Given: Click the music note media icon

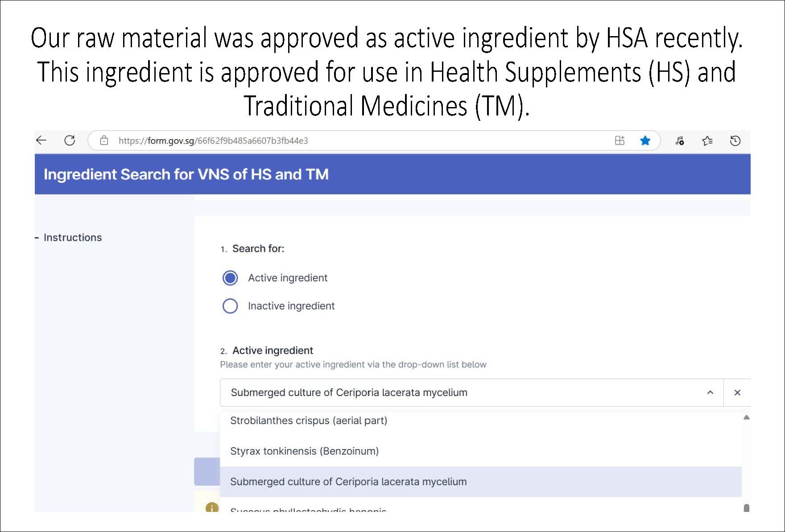Looking at the screenshot, I should point(679,141).
